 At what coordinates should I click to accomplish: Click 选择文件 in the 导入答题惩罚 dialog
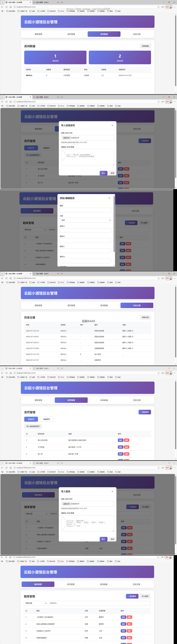(x=67, y=138)
